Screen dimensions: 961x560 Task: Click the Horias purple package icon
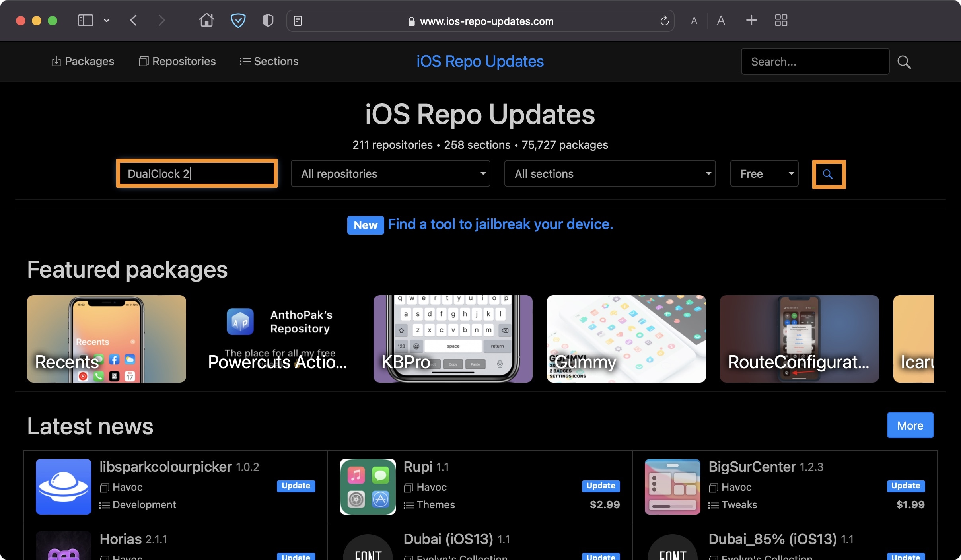tap(64, 546)
